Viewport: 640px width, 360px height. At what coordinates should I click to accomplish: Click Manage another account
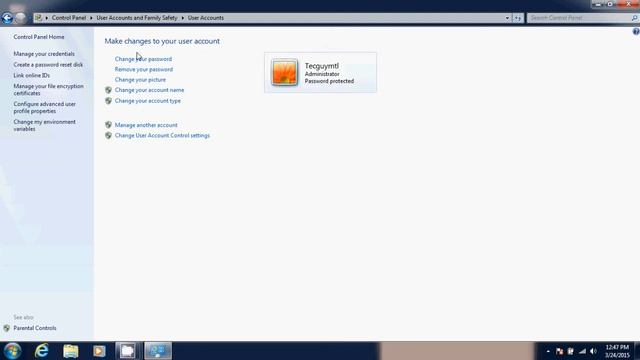pos(146,125)
